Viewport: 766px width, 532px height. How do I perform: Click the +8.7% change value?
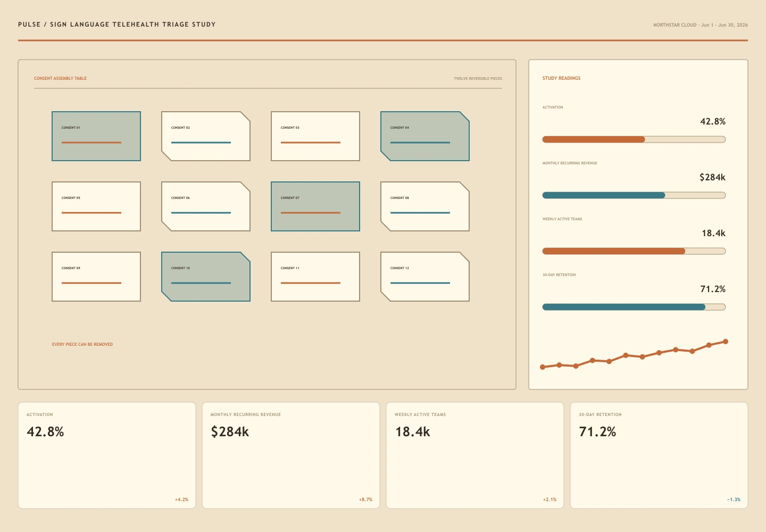[x=365, y=500]
